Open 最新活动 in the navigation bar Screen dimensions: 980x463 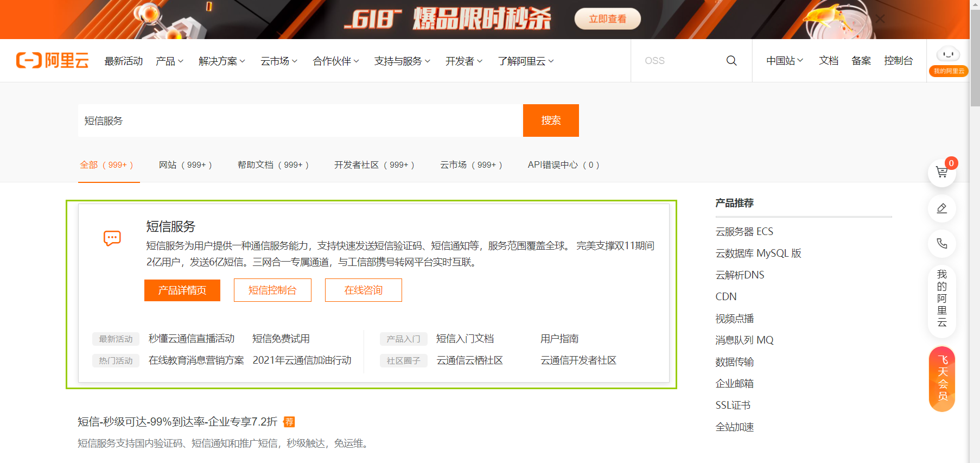124,61
